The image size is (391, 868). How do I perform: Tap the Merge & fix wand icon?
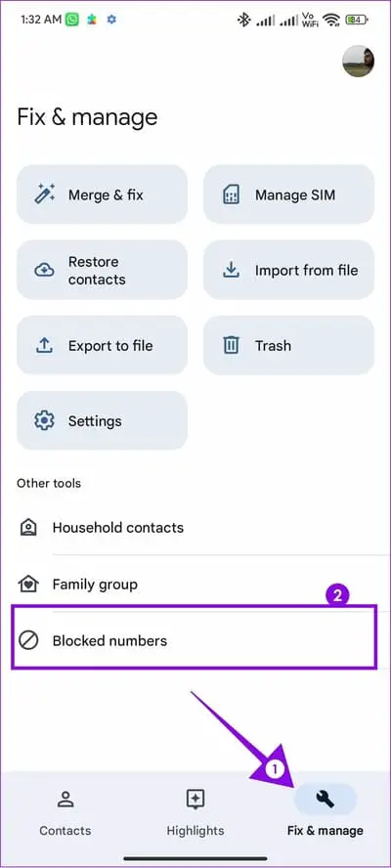(44, 195)
